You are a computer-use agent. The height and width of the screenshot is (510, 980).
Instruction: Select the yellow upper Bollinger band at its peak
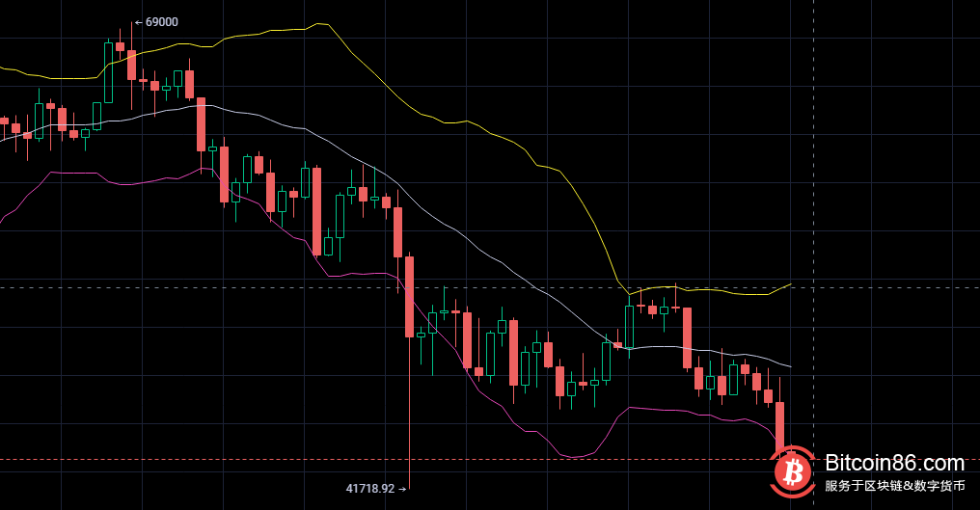pyautogui.click(x=318, y=24)
